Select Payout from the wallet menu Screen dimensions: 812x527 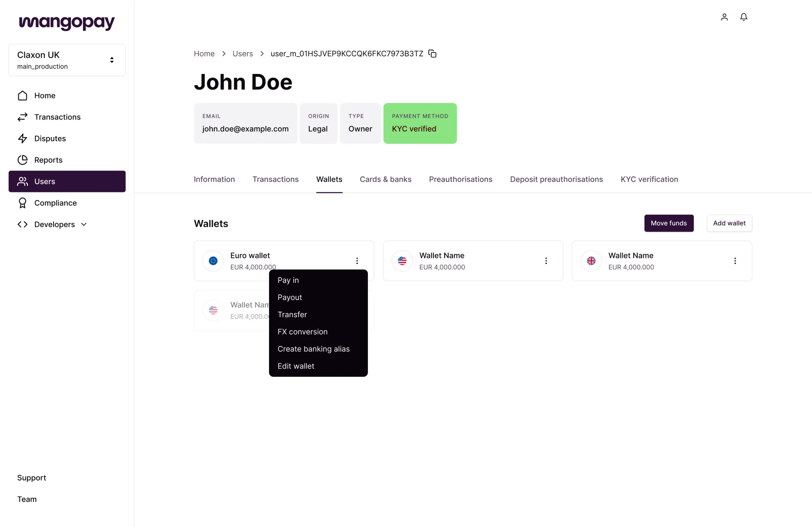click(290, 297)
